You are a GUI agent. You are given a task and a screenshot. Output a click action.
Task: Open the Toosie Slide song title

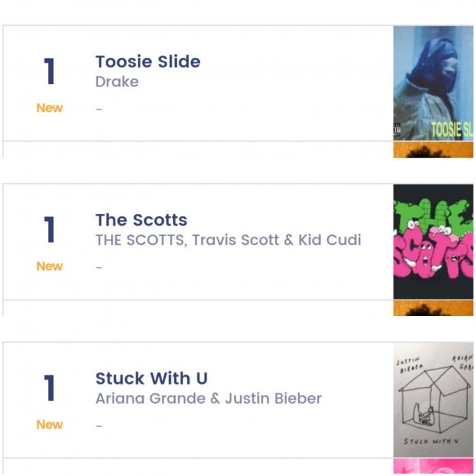148,62
